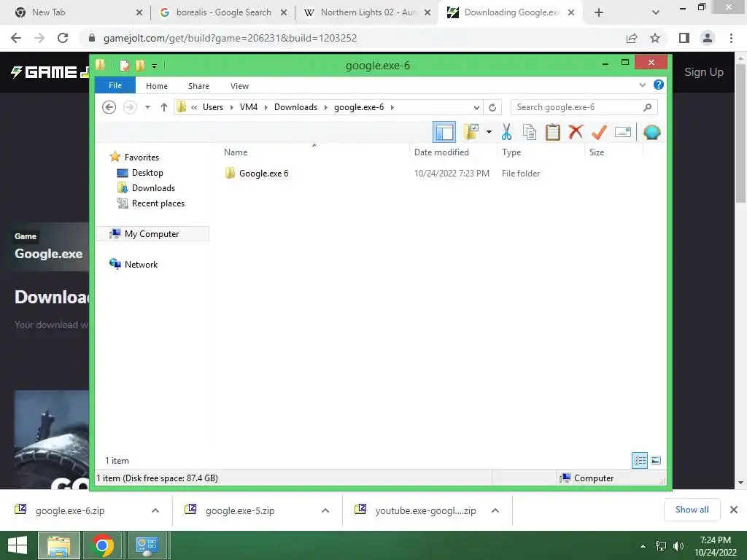Viewport: 747px width, 560px height.
Task: Open the Share ribbon tab
Action: click(x=198, y=86)
